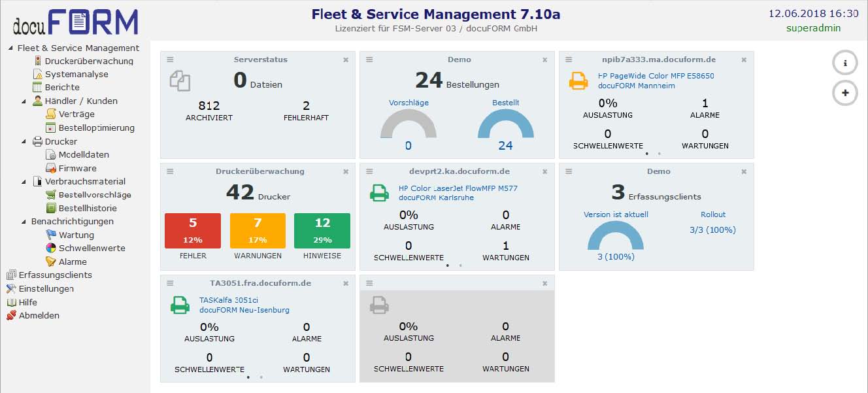Open Verträge under Händler / Kunden
The height and width of the screenshot is (393, 868).
76,114
